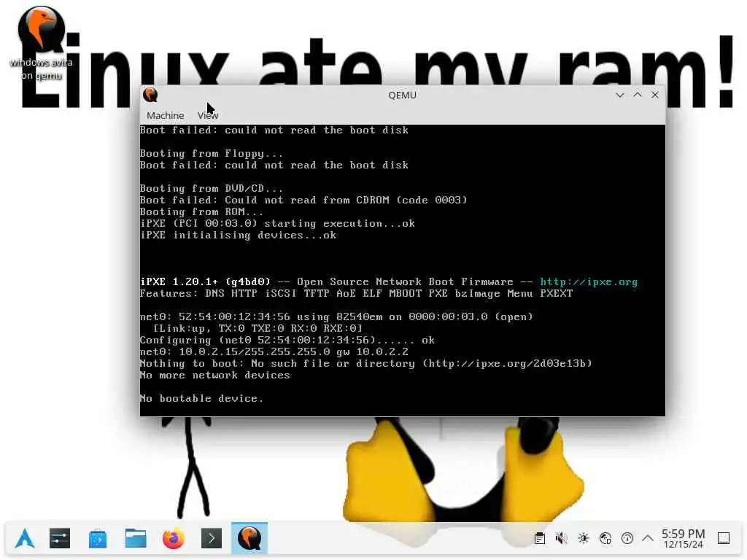The height and width of the screenshot is (560, 747).
Task: Open the Arch application launcher
Action: [x=25, y=539]
